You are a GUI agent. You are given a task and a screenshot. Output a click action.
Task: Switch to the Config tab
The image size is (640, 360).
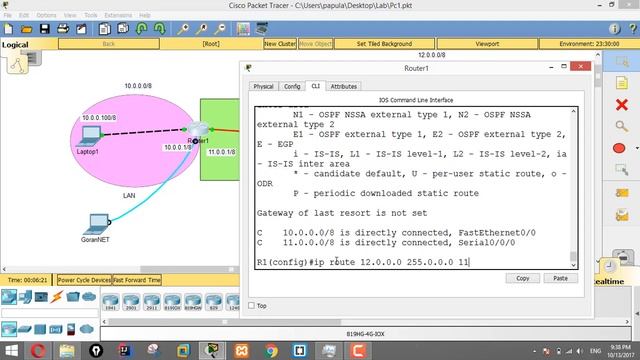292,87
